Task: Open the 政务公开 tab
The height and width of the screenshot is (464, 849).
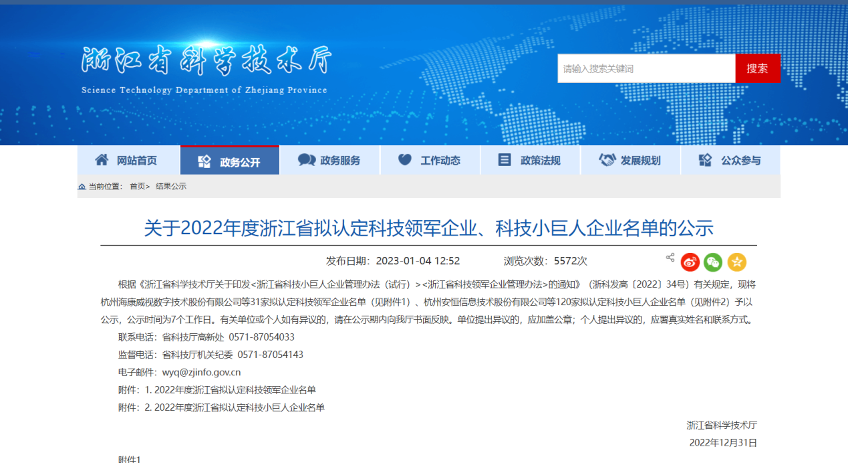Action: 229,161
